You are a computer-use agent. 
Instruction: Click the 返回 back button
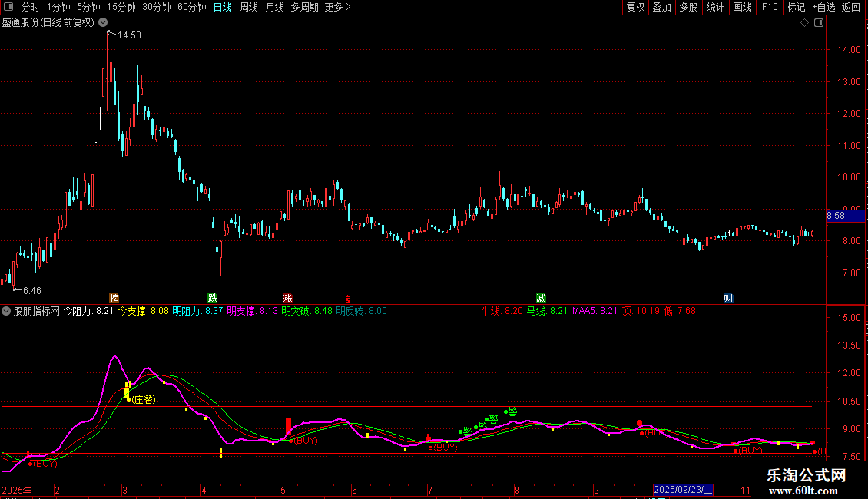click(851, 7)
